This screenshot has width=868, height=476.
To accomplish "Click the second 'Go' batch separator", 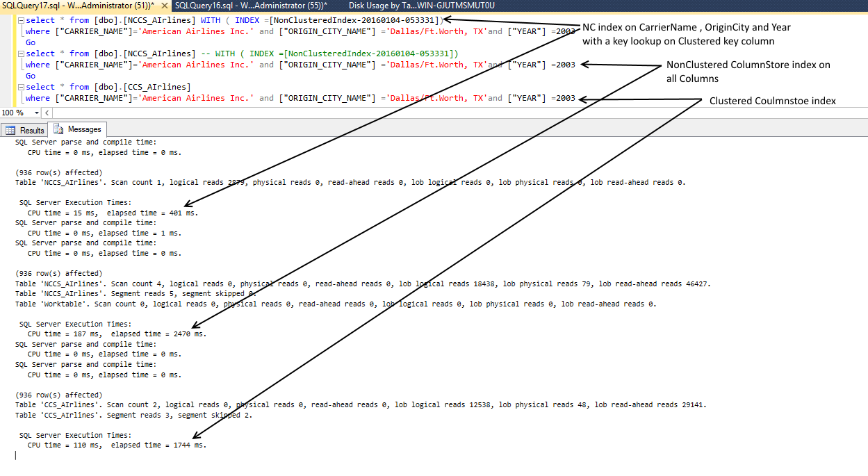I will pyautogui.click(x=31, y=76).
